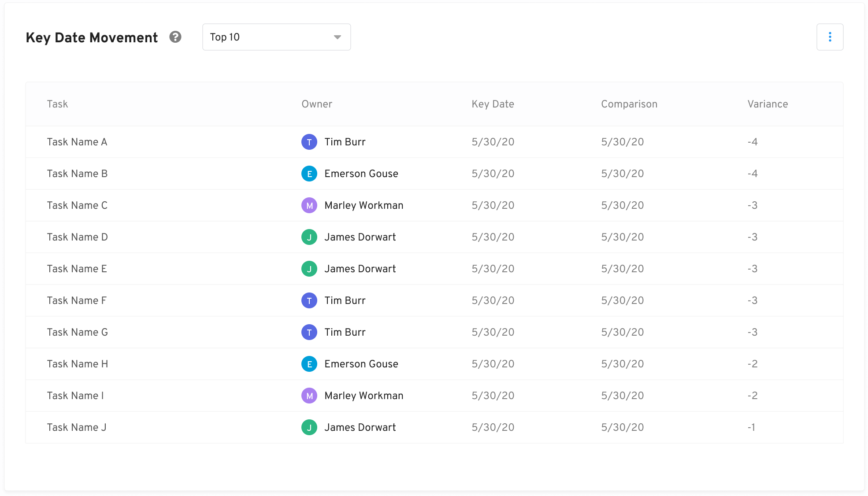Click Comparison date for Task Name F
The image size is (868, 496).
[x=623, y=300]
